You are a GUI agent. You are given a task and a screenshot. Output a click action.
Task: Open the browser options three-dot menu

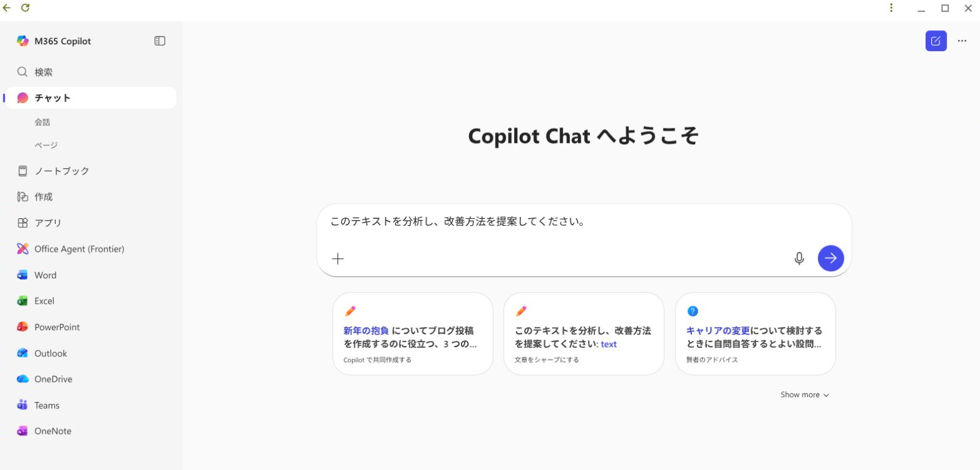[x=891, y=8]
